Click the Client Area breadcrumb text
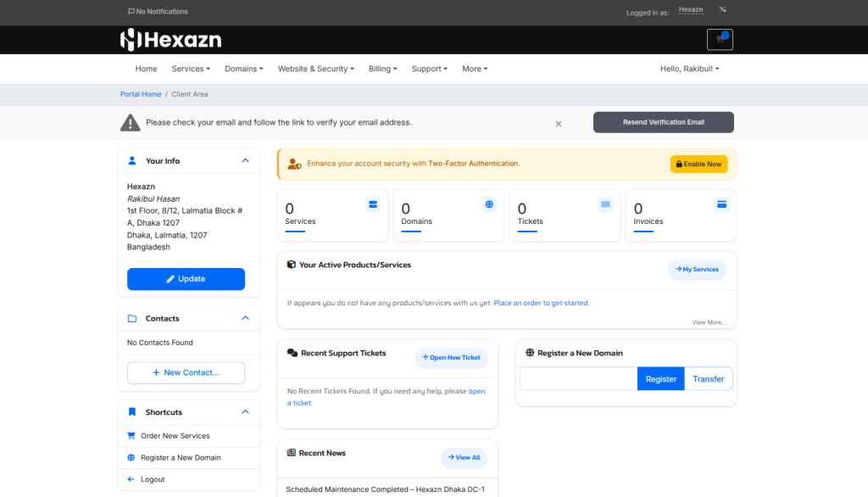 [x=190, y=94]
